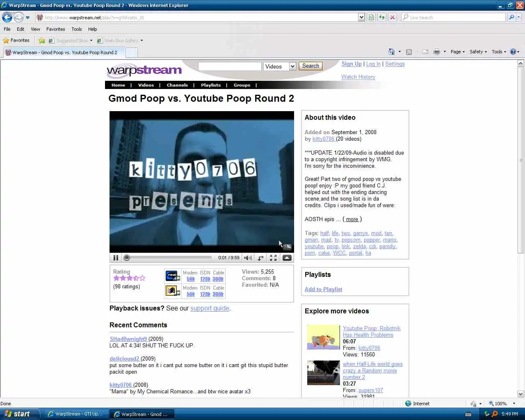The width and height of the screenshot is (525, 420).
Task: Expand the Page command dropdown
Action: point(458,52)
